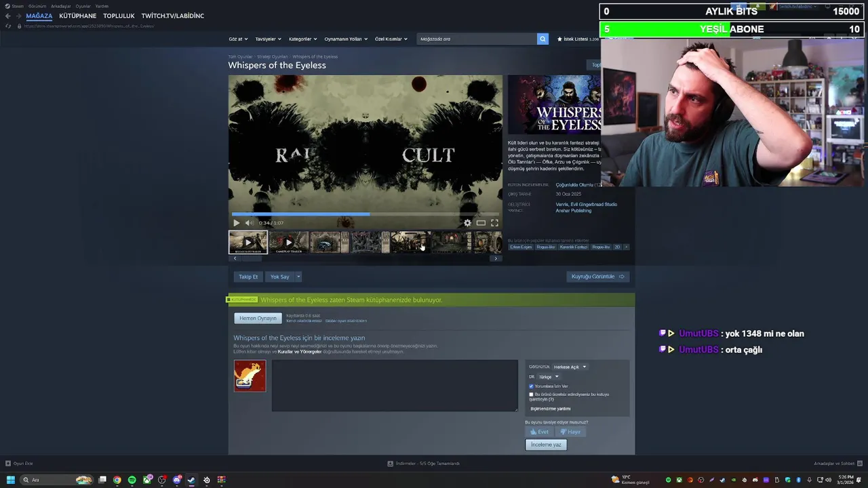
Task: Click the Windows Start button
Action: point(10,480)
